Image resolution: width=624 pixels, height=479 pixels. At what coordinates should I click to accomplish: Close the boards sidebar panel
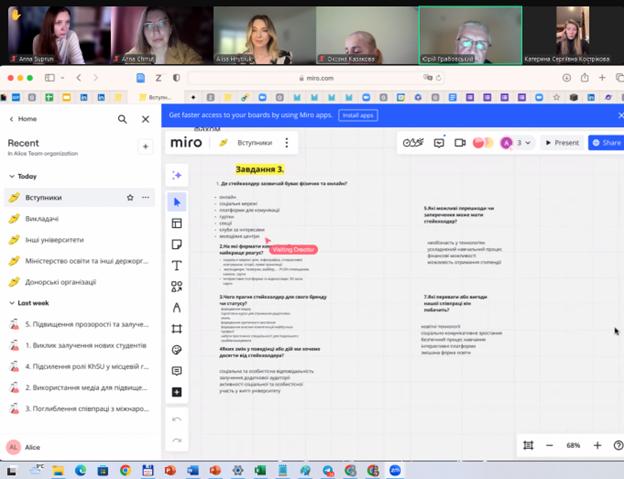pos(146,119)
